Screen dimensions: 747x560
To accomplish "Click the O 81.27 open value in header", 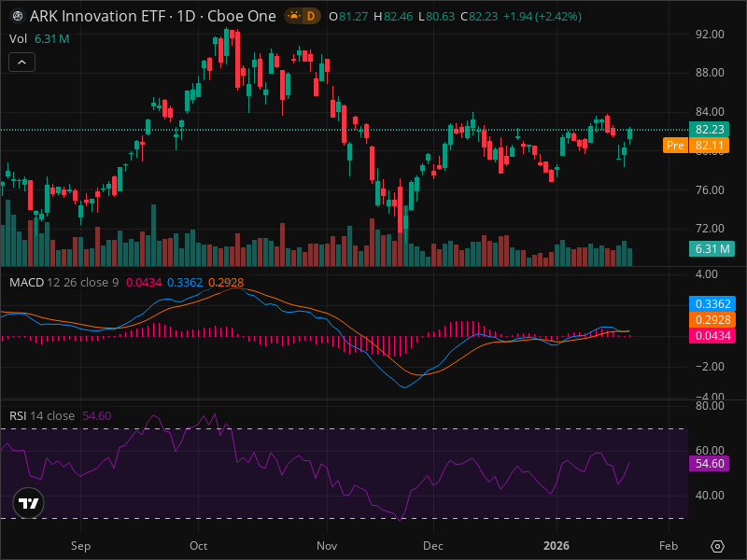I will 348,16.
